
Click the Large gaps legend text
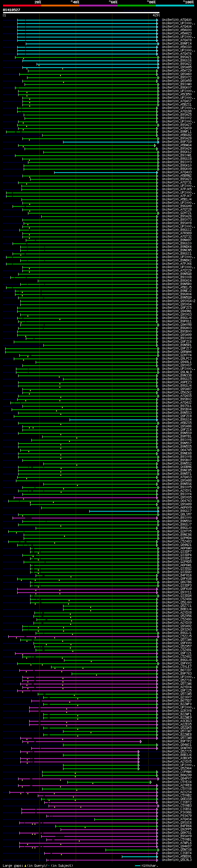38,866
